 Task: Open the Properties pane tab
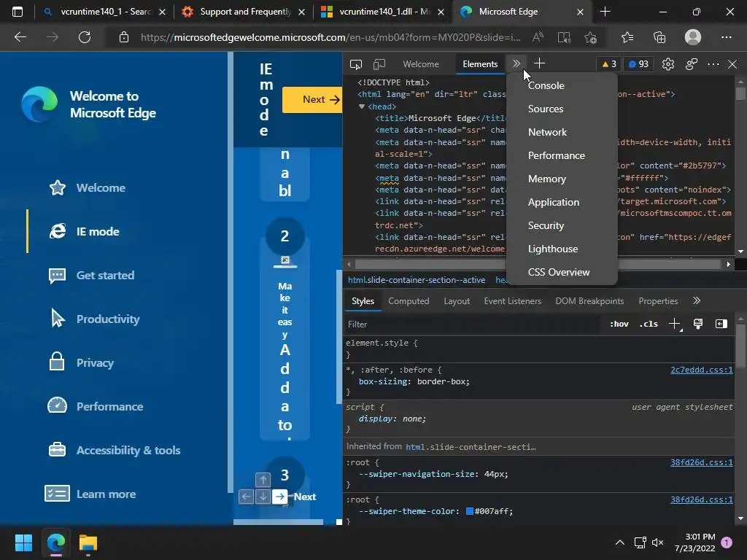[658, 301]
